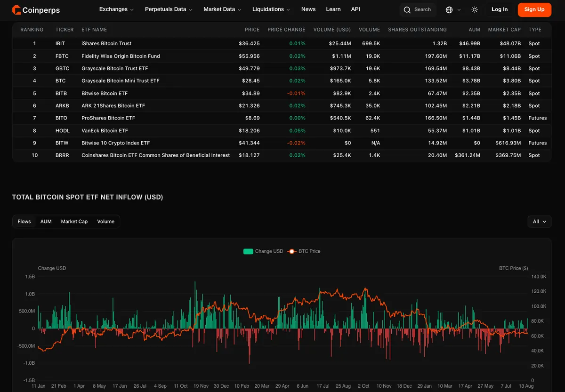
Task: Click the globe language icon
Action: [x=449, y=10]
